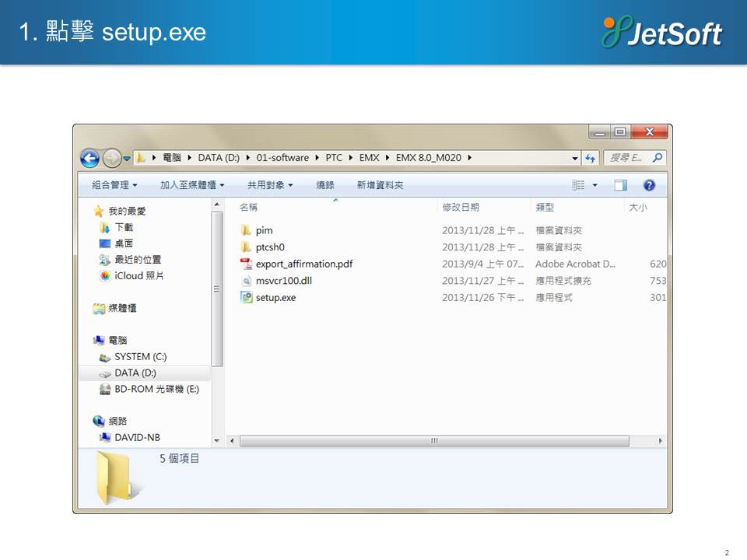Screen dimensions: 747x560
Task: Sort by the 修改日期 column header
Action: pyautogui.click(x=461, y=208)
